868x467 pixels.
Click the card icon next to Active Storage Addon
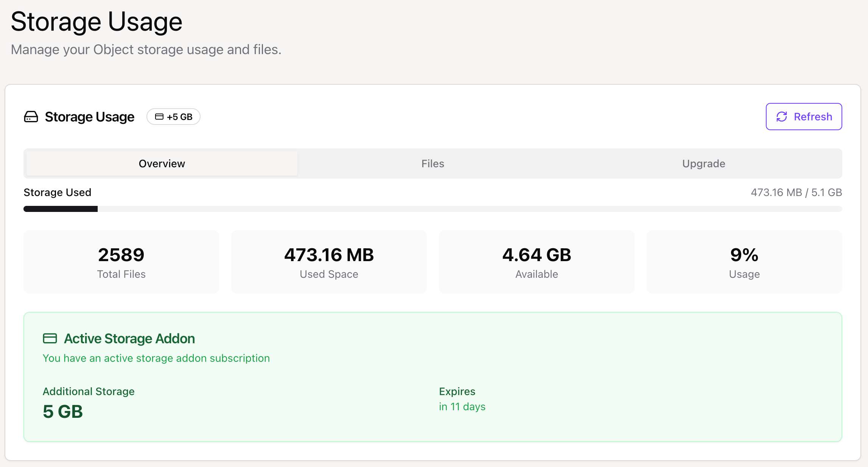click(50, 338)
